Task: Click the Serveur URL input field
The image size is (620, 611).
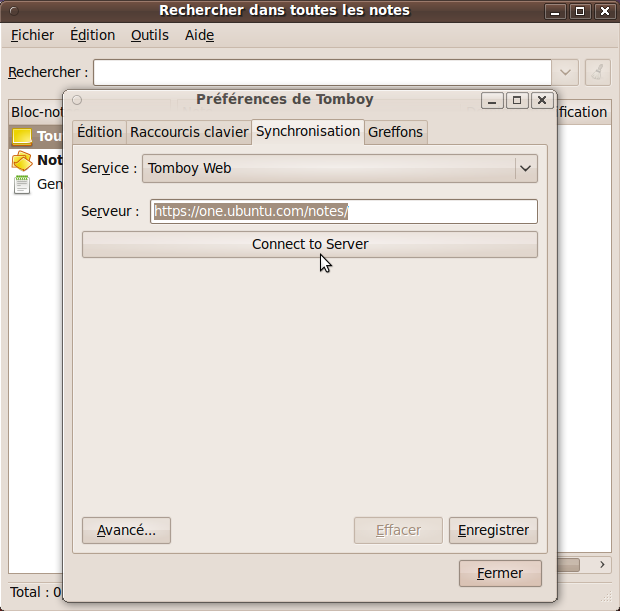Action: (344, 211)
